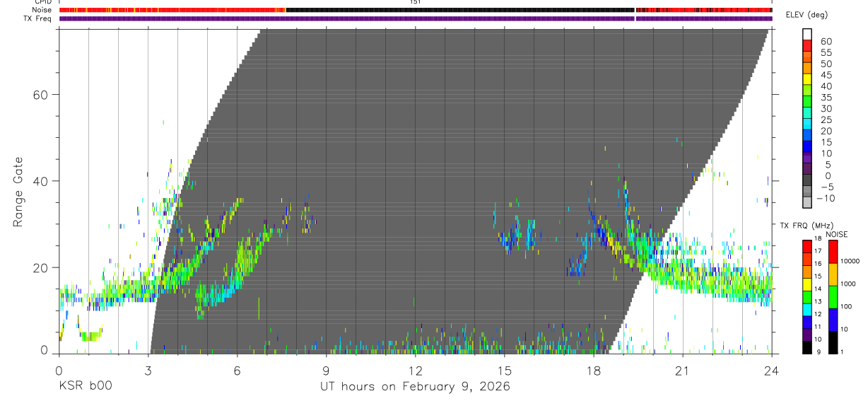
Task: Click the purple TX Freq strip at top
Action: click(416, 18)
